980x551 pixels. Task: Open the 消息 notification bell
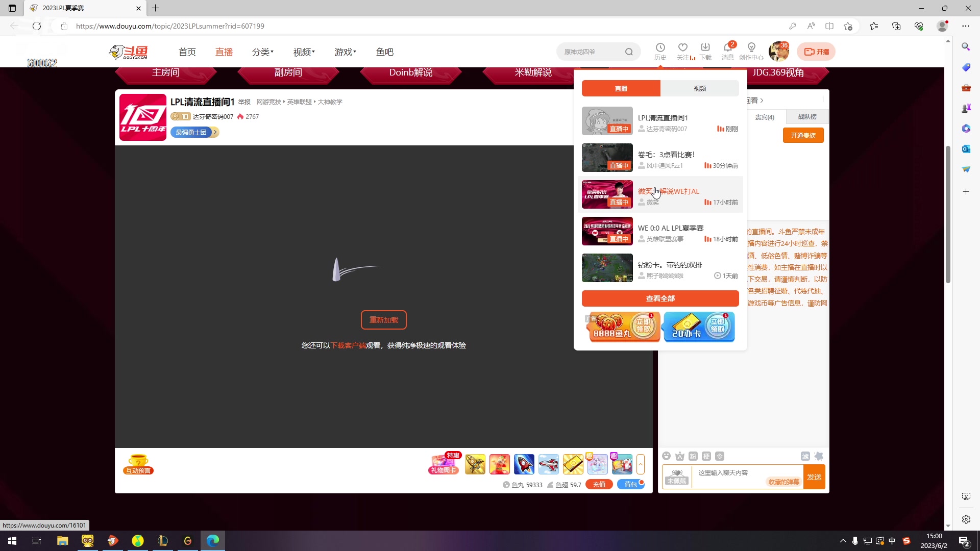pos(728,51)
